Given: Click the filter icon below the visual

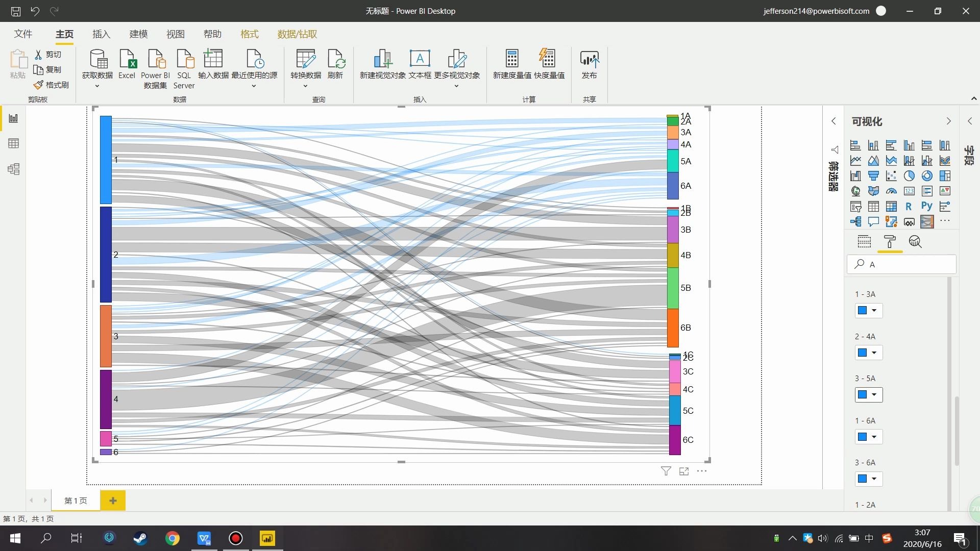Looking at the screenshot, I should pyautogui.click(x=666, y=471).
